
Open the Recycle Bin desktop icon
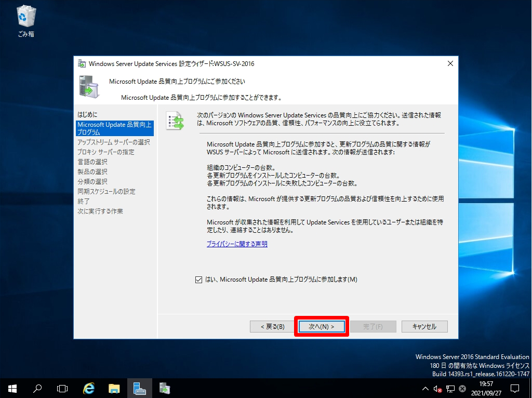click(26, 21)
